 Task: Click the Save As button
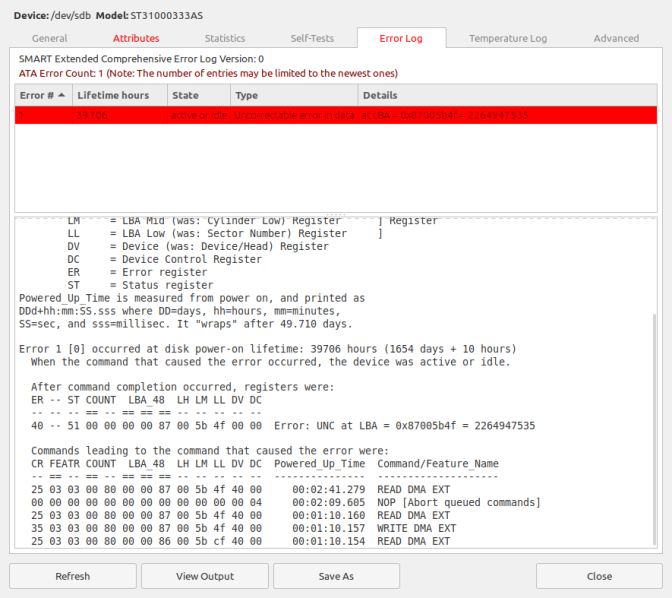tap(336, 576)
